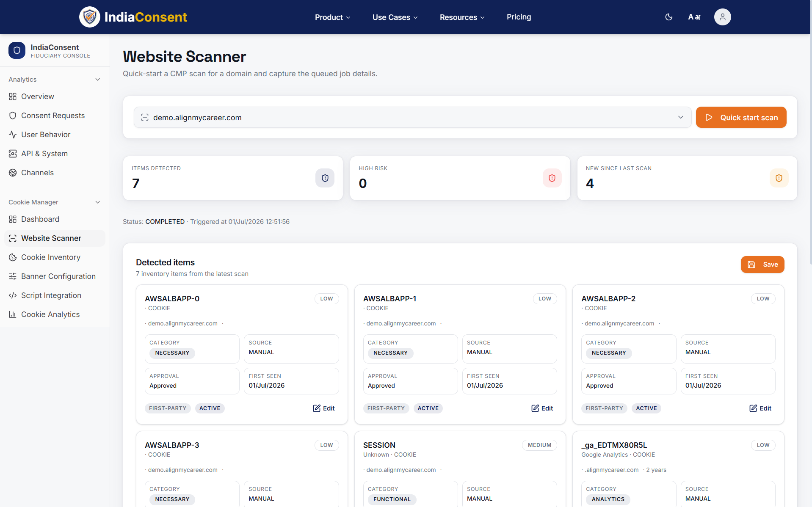Click the edit pencil icon on AWSALBAPP-2

tap(753, 408)
